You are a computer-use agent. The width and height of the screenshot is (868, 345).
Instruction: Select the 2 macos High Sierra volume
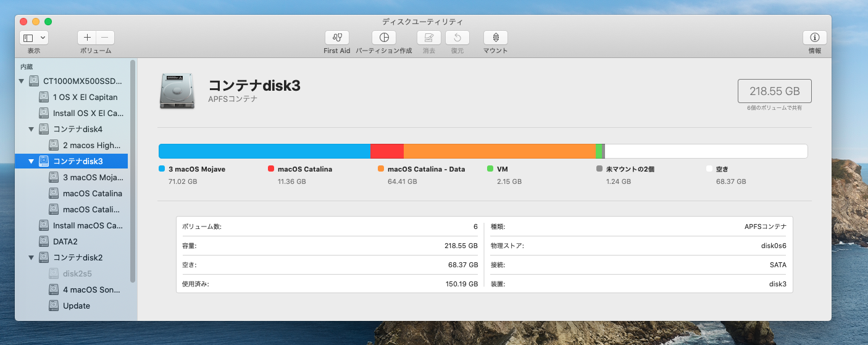point(91,145)
